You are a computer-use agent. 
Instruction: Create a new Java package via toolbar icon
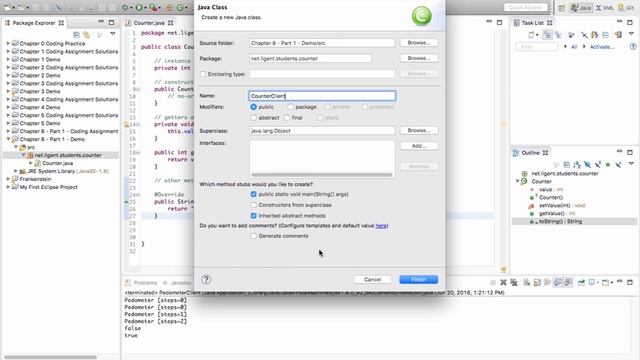pyautogui.click(x=169, y=7)
